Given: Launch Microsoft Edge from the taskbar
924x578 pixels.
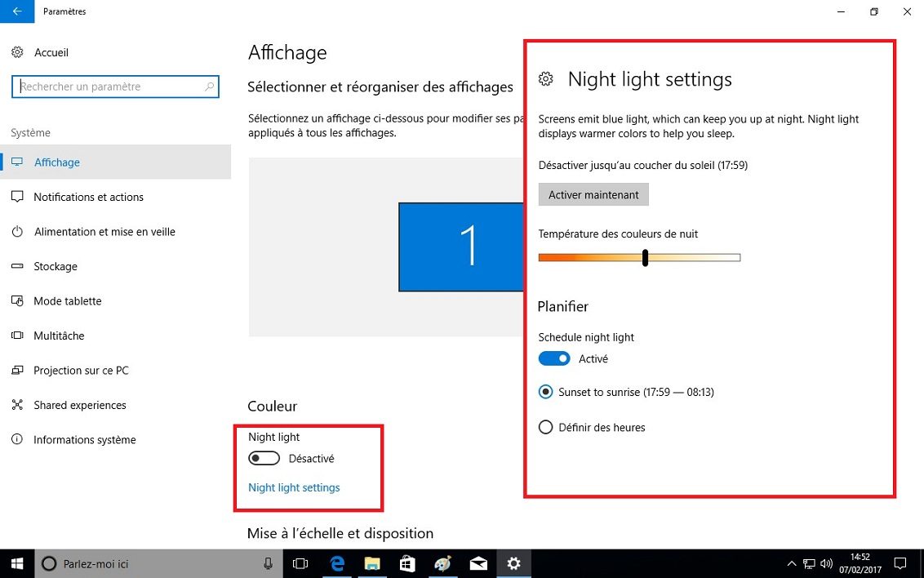Looking at the screenshot, I should (x=336, y=563).
